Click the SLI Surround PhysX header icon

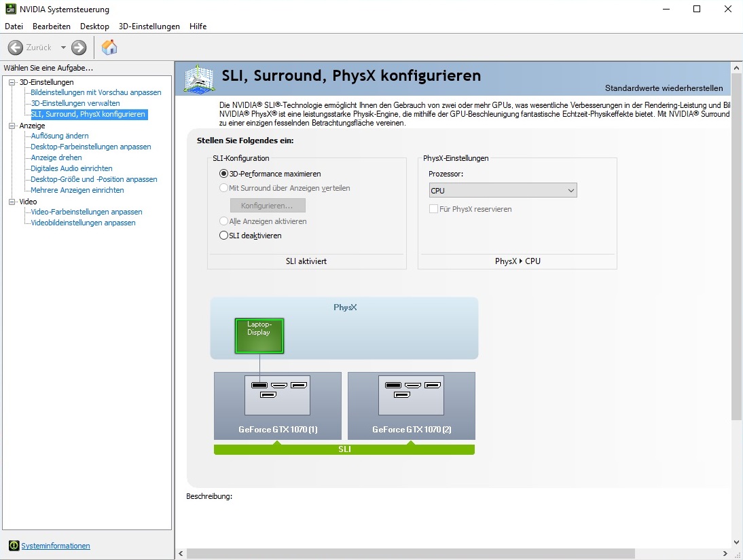pyautogui.click(x=200, y=79)
